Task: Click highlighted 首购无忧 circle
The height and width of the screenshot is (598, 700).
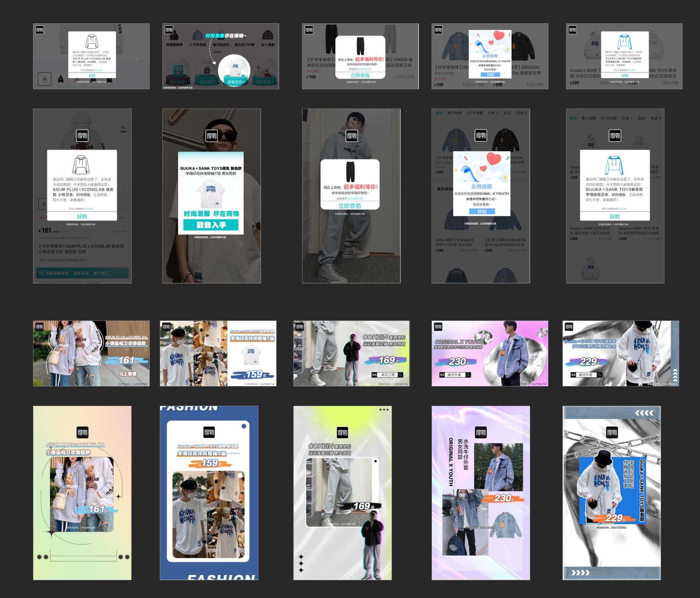Action: 234,70
